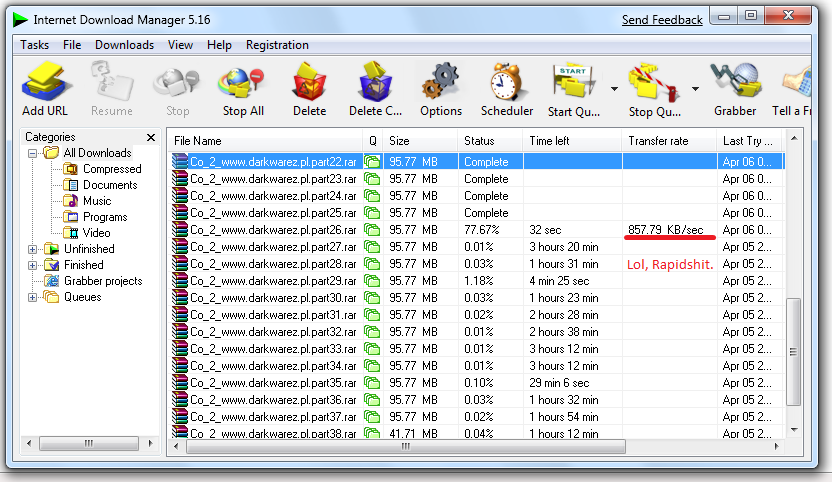Click the greyed Resume toolbar icon
Screen dimensions: 832x482
point(112,81)
